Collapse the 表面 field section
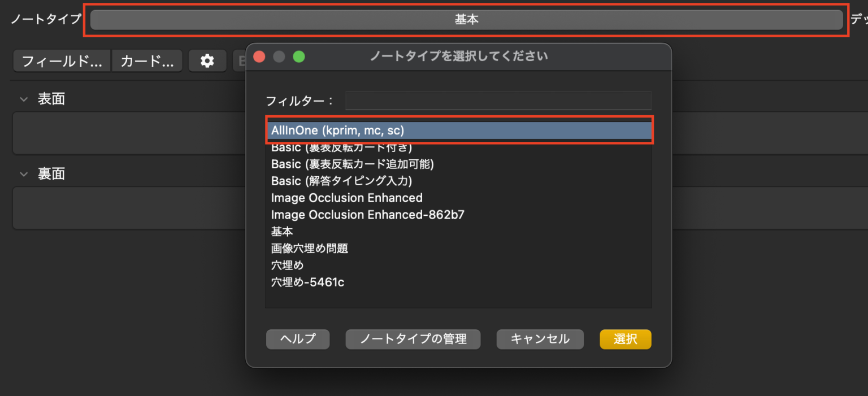The width and height of the screenshot is (868, 396). pos(24,98)
